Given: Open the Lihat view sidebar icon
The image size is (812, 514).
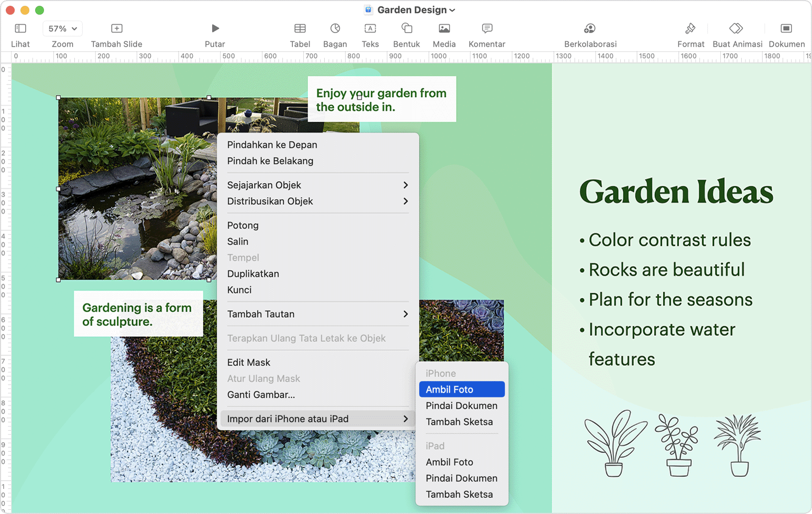Looking at the screenshot, I should click(20, 29).
